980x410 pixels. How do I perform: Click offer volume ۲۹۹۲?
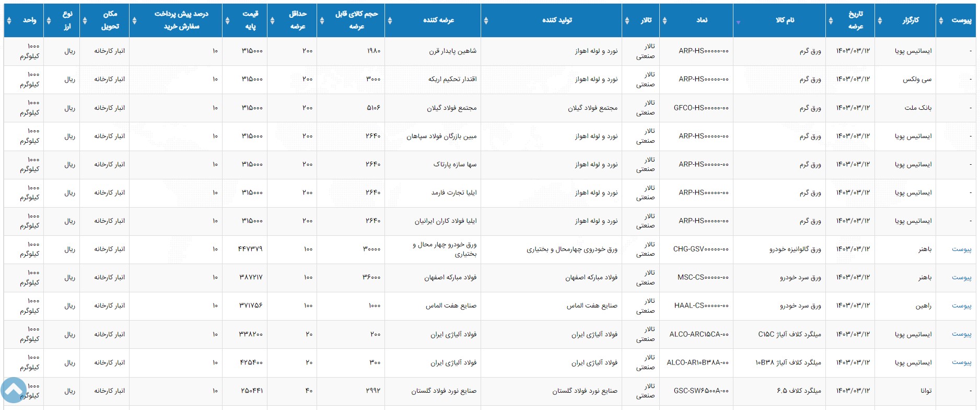coord(374,390)
